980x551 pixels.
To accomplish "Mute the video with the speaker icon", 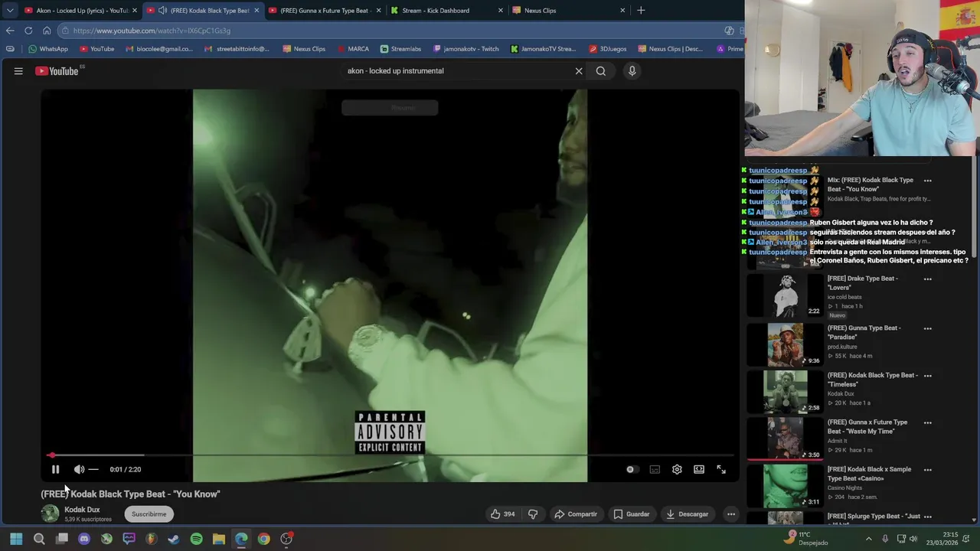I will click(x=79, y=469).
